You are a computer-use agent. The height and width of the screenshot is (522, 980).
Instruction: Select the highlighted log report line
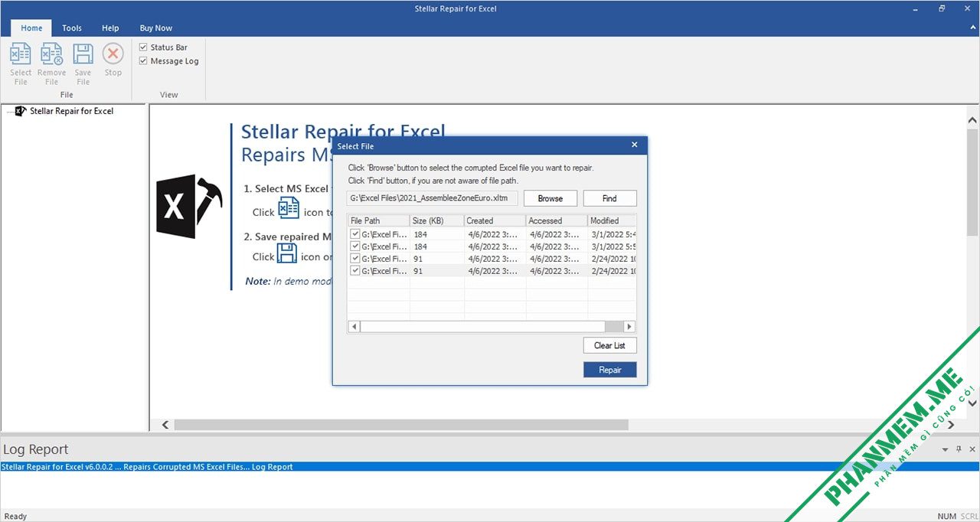pos(490,467)
